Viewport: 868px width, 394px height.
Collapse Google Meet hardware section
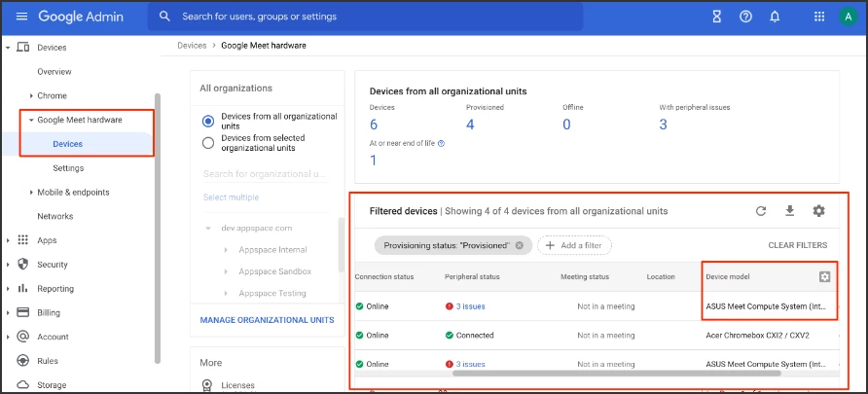[31, 120]
